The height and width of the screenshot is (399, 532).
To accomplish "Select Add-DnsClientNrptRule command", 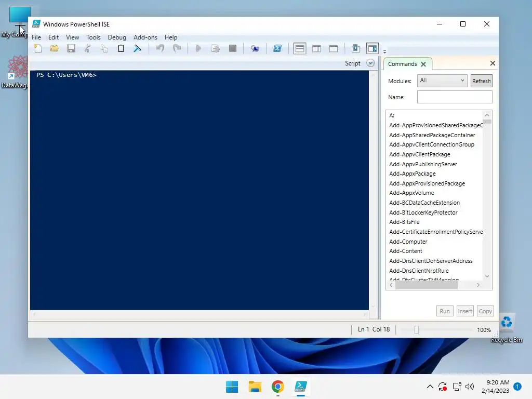I will pos(419,271).
